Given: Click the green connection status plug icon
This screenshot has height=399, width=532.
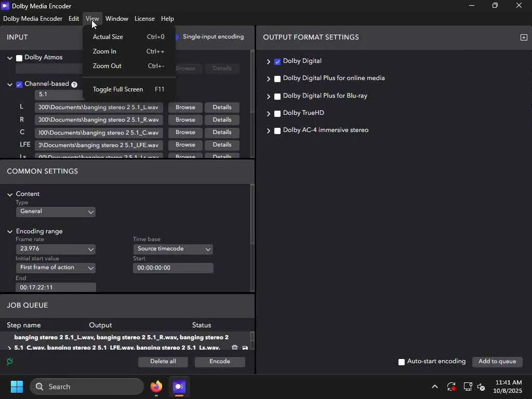Looking at the screenshot, I should pyautogui.click(x=10, y=361).
